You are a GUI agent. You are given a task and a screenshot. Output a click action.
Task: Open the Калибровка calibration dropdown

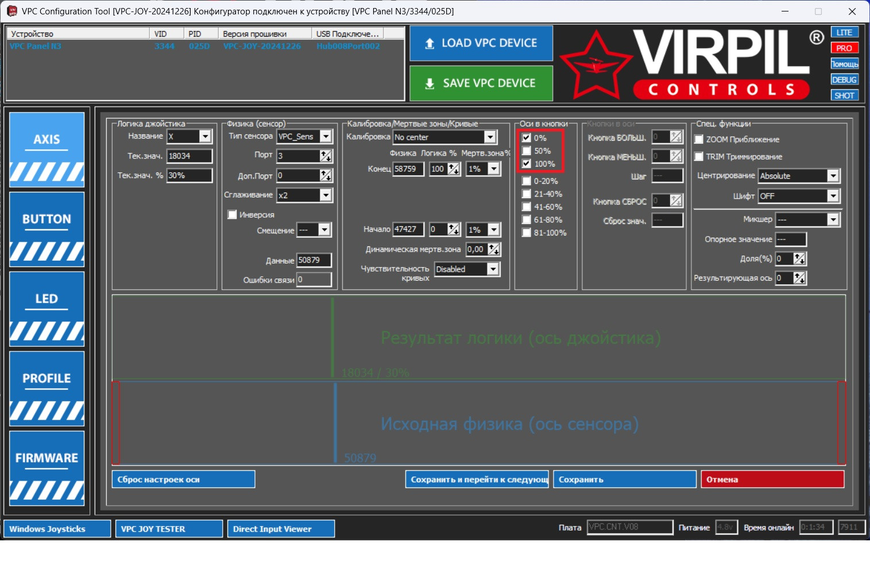(x=490, y=137)
